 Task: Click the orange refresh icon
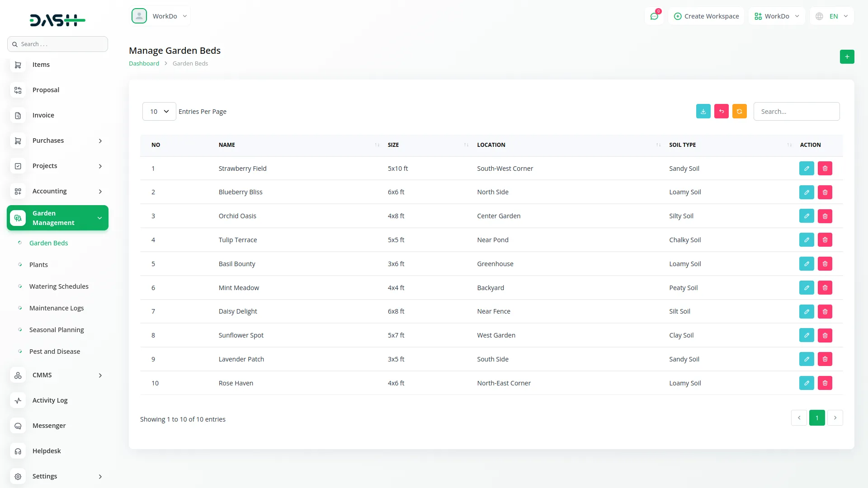[739, 112]
